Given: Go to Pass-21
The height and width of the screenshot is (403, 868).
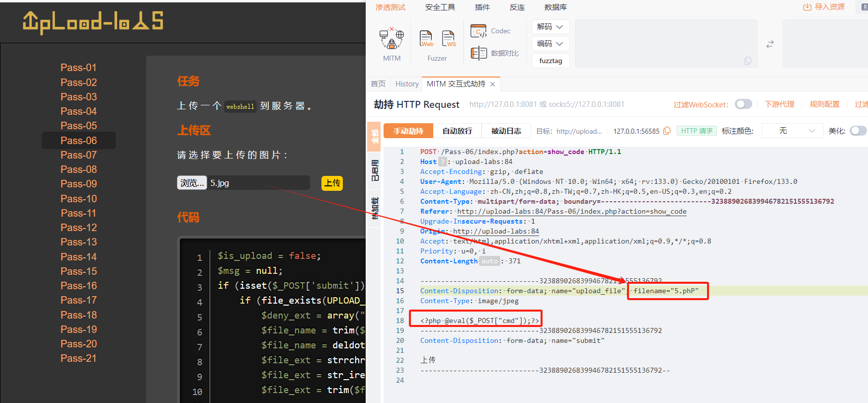Looking at the screenshot, I should point(79,358).
